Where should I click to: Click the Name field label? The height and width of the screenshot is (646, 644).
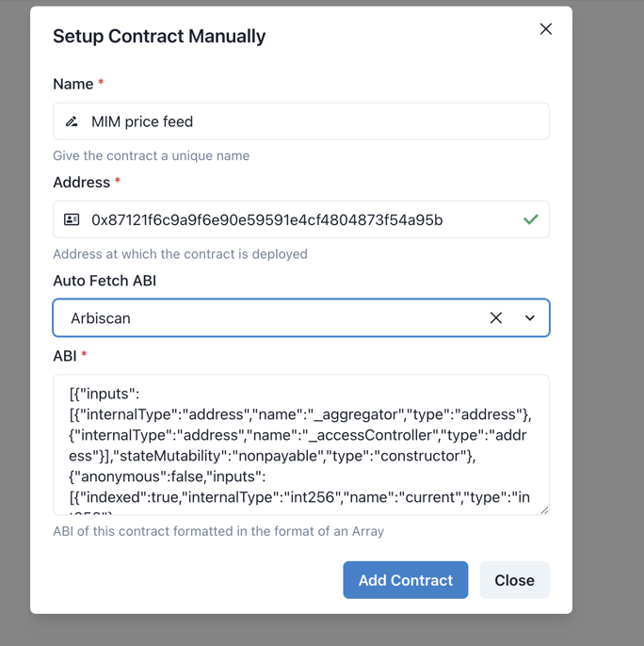(72, 84)
